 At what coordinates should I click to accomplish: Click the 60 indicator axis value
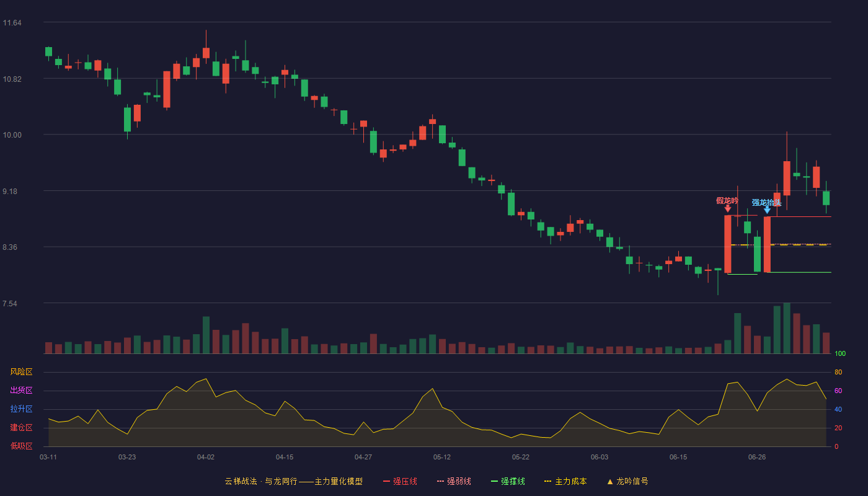pyautogui.click(x=838, y=391)
